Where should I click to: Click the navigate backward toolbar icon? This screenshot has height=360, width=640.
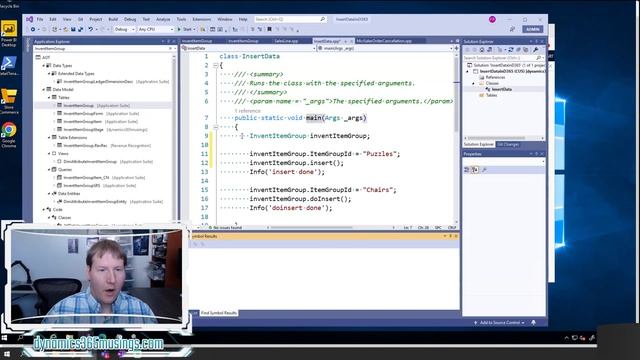point(33,29)
